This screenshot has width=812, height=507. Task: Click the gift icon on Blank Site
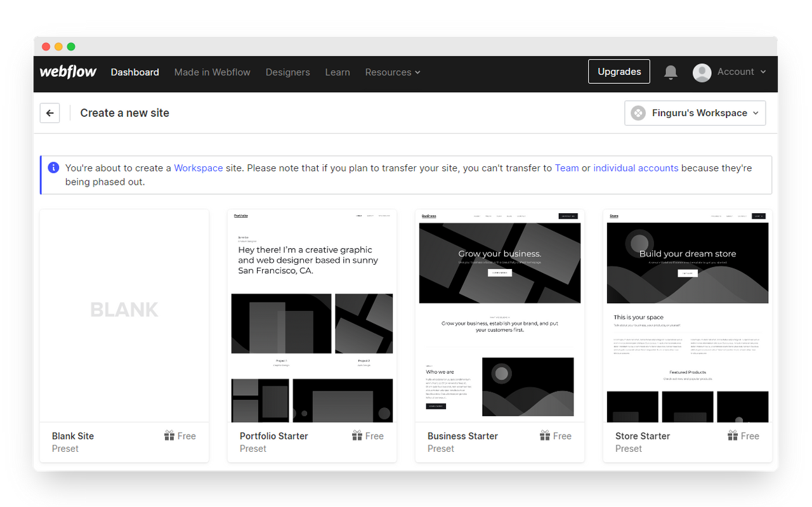click(x=169, y=435)
